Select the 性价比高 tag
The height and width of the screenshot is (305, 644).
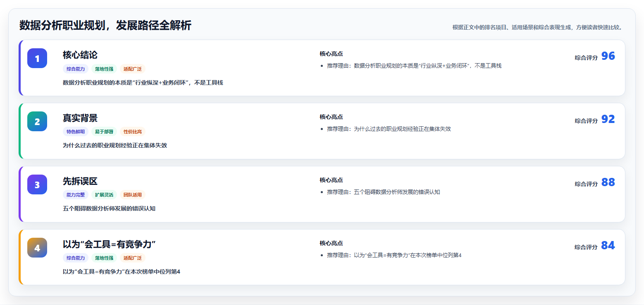tap(133, 132)
